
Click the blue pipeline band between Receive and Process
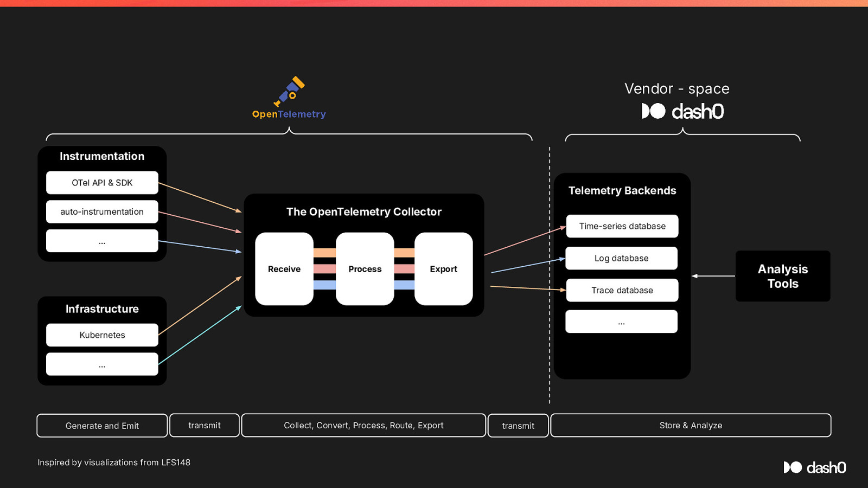tap(324, 285)
